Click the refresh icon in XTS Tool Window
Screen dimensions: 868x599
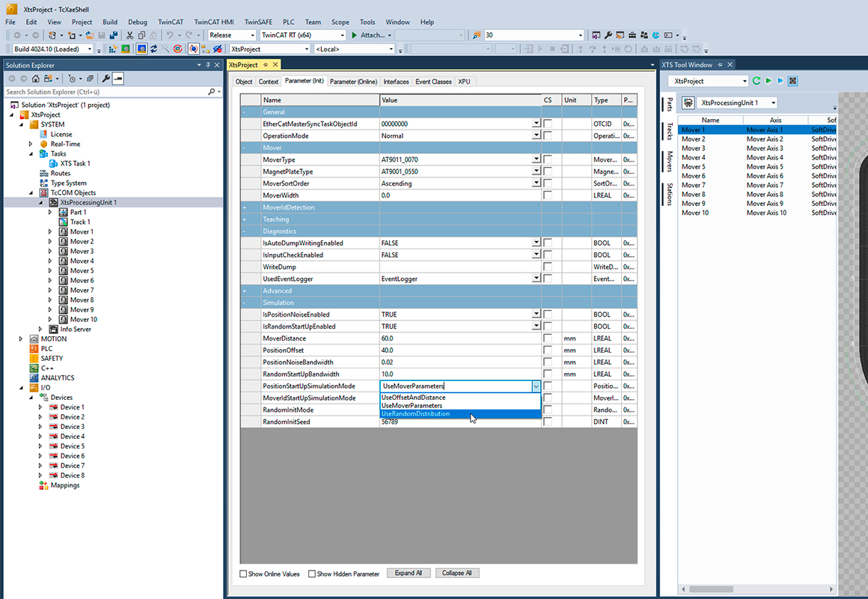[x=757, y=80]
